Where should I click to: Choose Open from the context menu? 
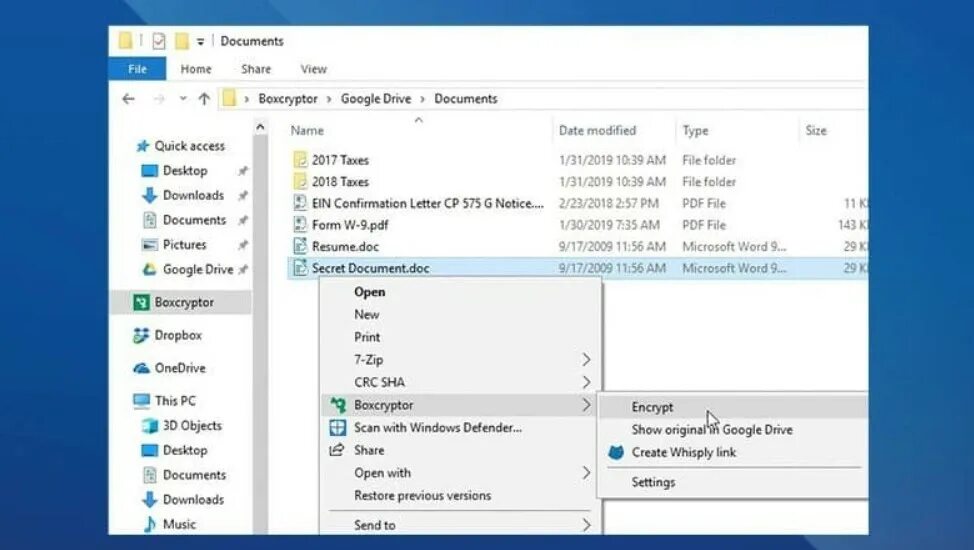[370, 291]
